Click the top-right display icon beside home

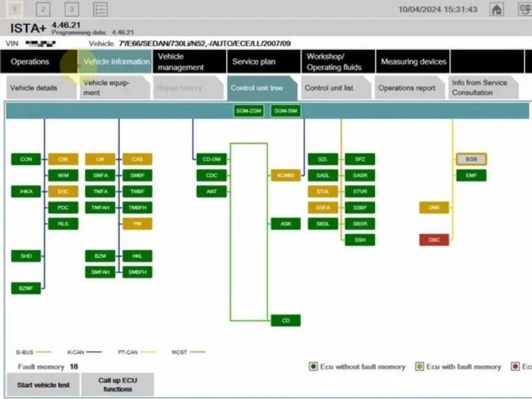(520, 9)
